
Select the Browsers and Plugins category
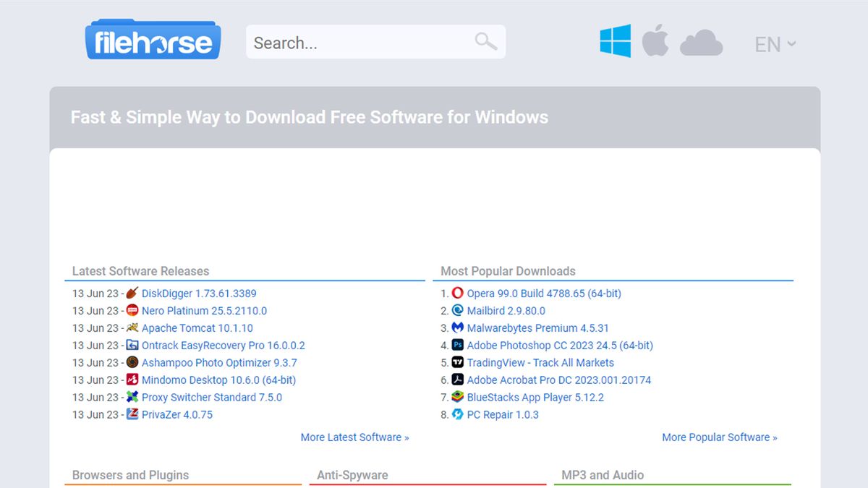click(x=129, y=475)
